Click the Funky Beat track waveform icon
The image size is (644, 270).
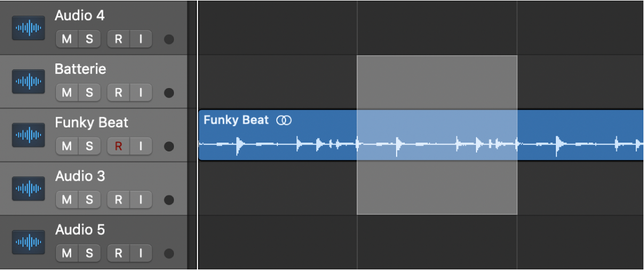tap(28, 136)
